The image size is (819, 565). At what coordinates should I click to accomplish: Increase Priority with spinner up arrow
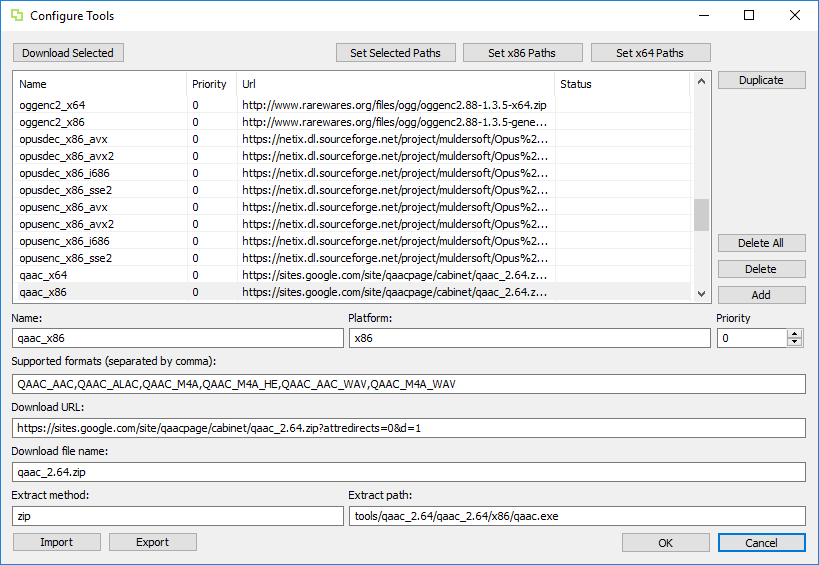click(795, 334)
